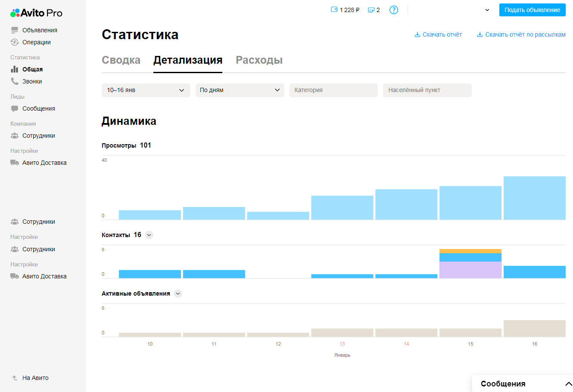Click the Просмотры bar for 14 January
The image size is (573, 392).
pyautogui.click(x=406, y=204)
